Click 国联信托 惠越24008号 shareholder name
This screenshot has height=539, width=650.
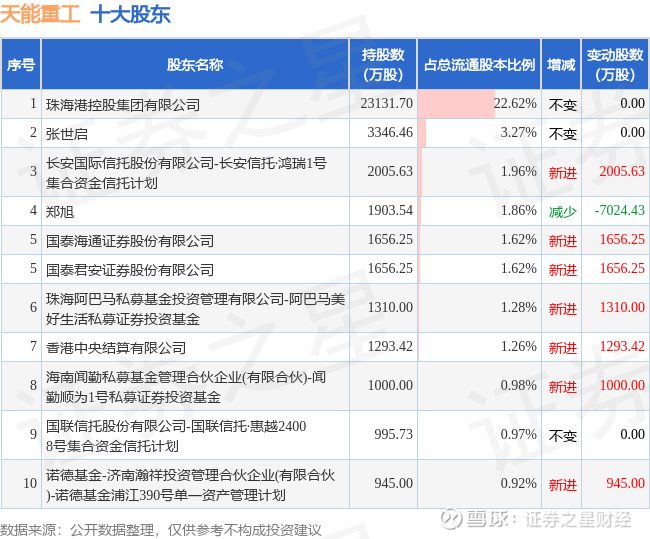point(176,435)
